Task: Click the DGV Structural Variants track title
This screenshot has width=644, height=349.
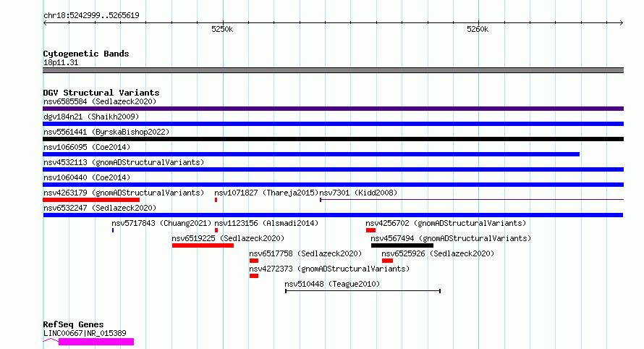Action: tap(101, 93)
